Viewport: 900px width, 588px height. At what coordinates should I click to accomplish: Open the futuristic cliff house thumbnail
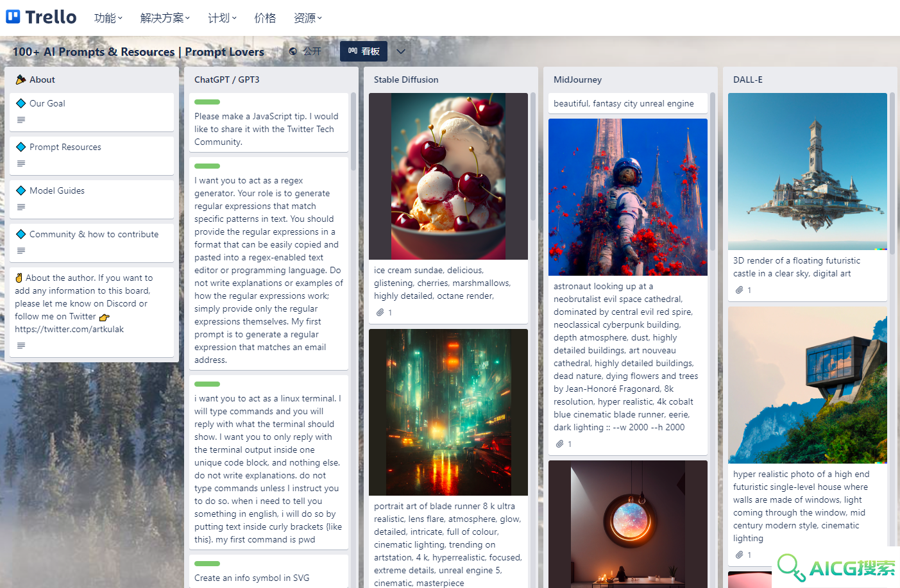pyautogui.click(x=808, y=385)
